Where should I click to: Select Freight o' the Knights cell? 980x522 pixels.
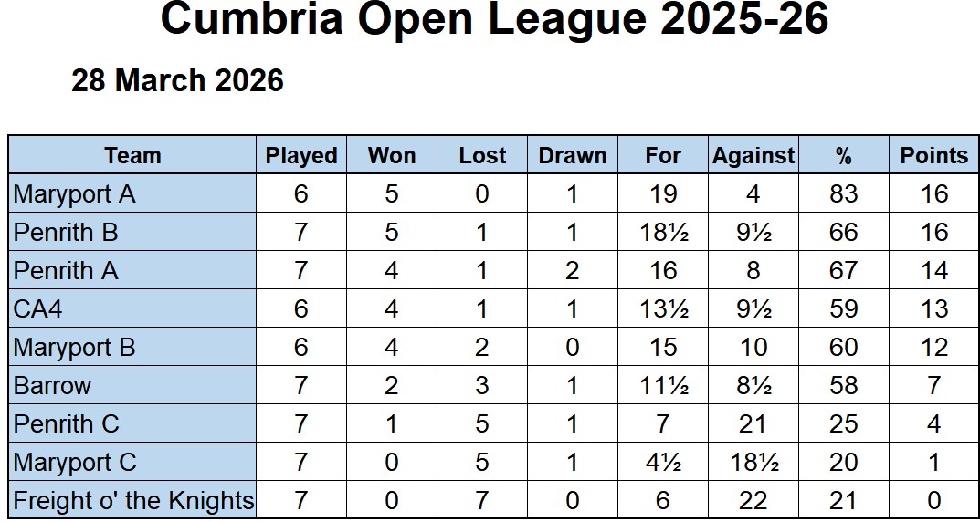[132, 500]
